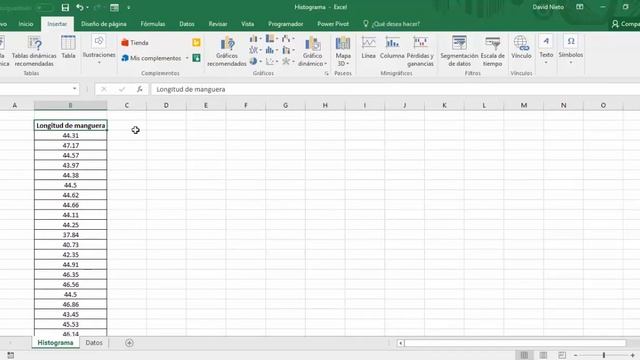Click the zoom slider handle
The width and height of the screenshot is (640, 360).
[604, 355]
